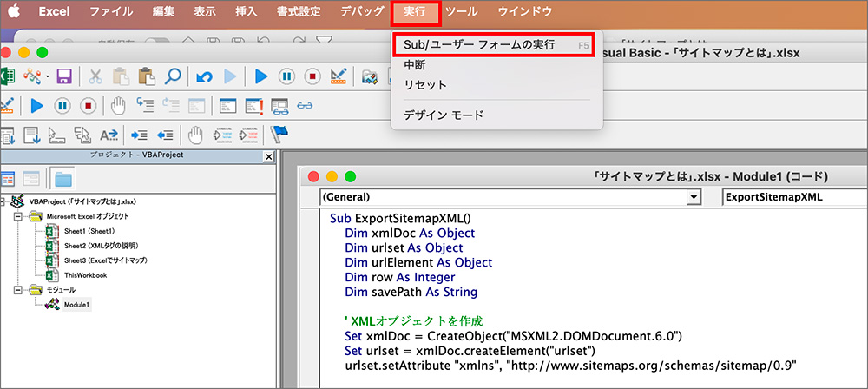This screenshot has width=868, height=389.
Task: Click the Outdent icon
Action: pos(165,135)
